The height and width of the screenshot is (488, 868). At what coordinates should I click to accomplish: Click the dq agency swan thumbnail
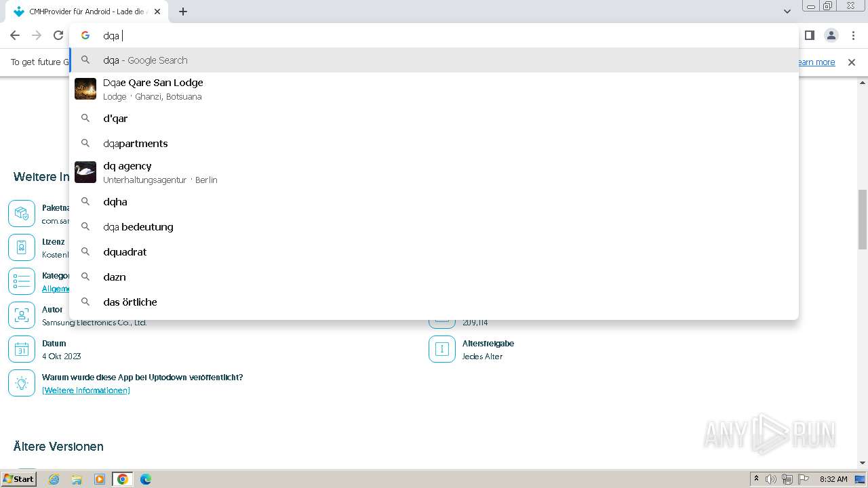click(85, 172)
